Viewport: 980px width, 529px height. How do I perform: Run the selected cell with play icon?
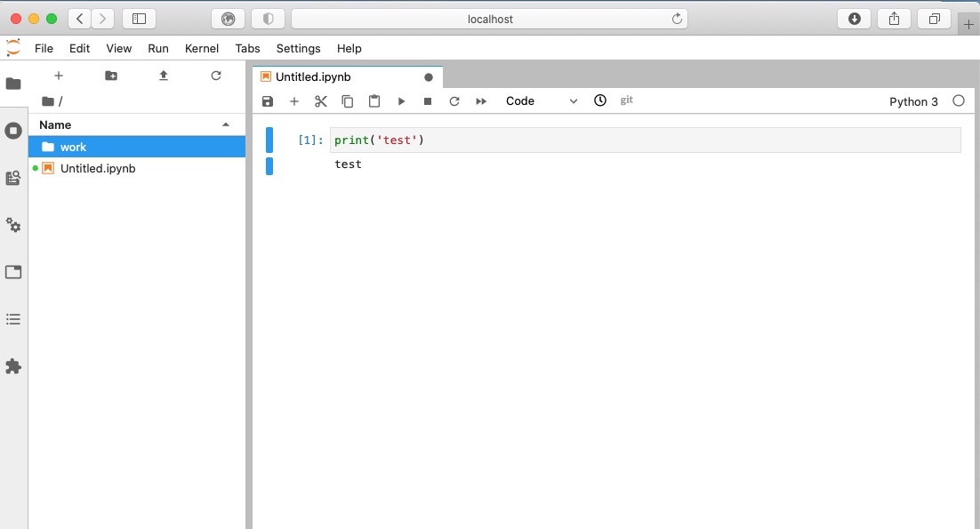(x=401, y=101)
